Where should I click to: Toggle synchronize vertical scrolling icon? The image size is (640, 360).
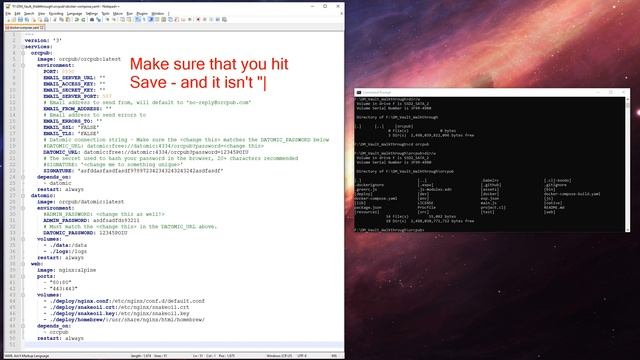pos(122,19)
